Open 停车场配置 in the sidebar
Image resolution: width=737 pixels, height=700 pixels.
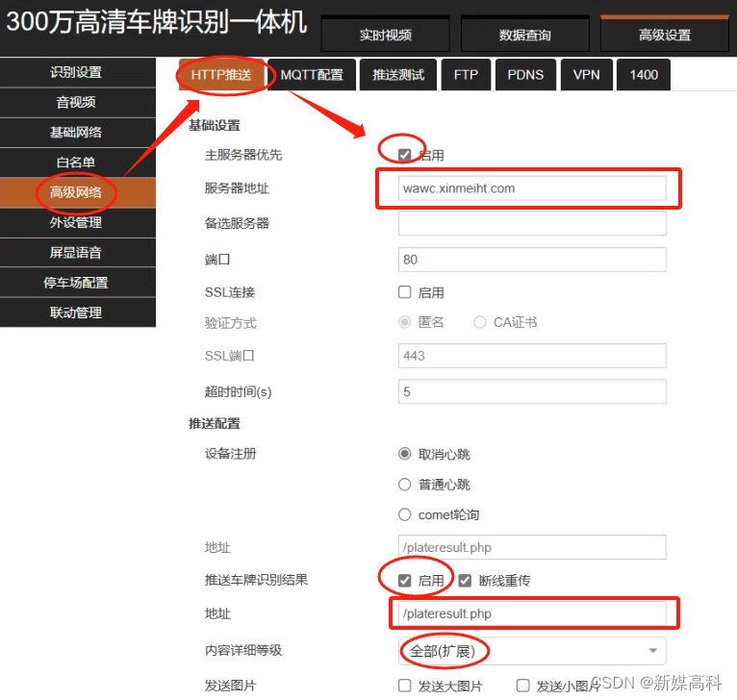[x=78, y=283]
